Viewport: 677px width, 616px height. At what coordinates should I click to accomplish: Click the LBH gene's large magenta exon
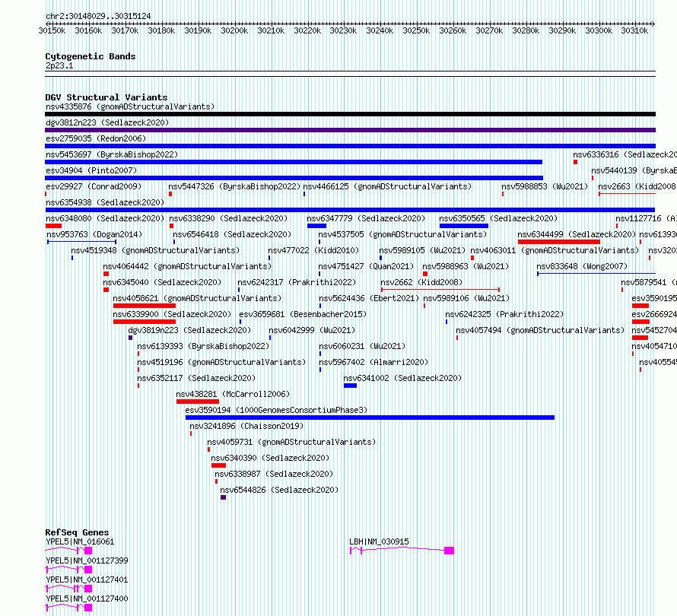(449, 551)
